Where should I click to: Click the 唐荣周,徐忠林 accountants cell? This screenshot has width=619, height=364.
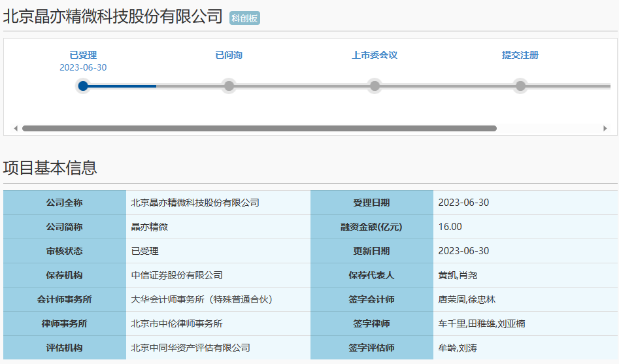click(x=526, y=300)
